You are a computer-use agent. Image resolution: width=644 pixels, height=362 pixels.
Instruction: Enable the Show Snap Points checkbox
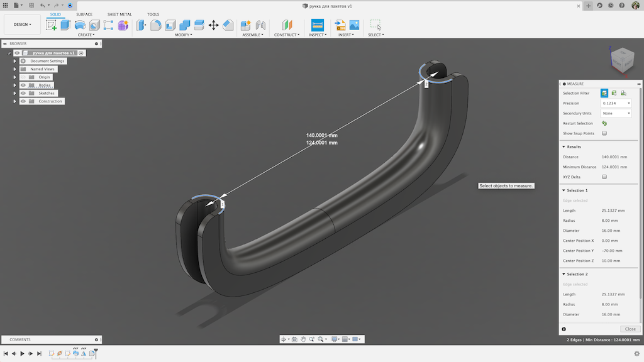tap(604, 133)
